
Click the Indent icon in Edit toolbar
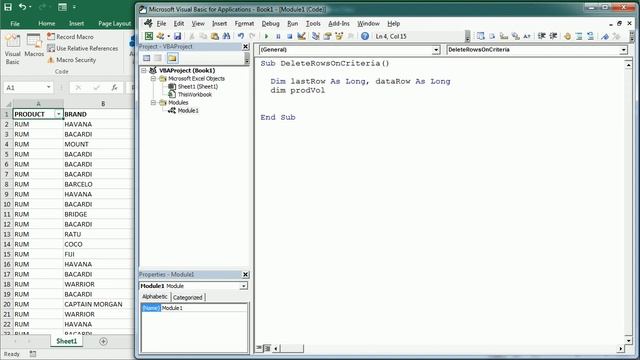542,36
